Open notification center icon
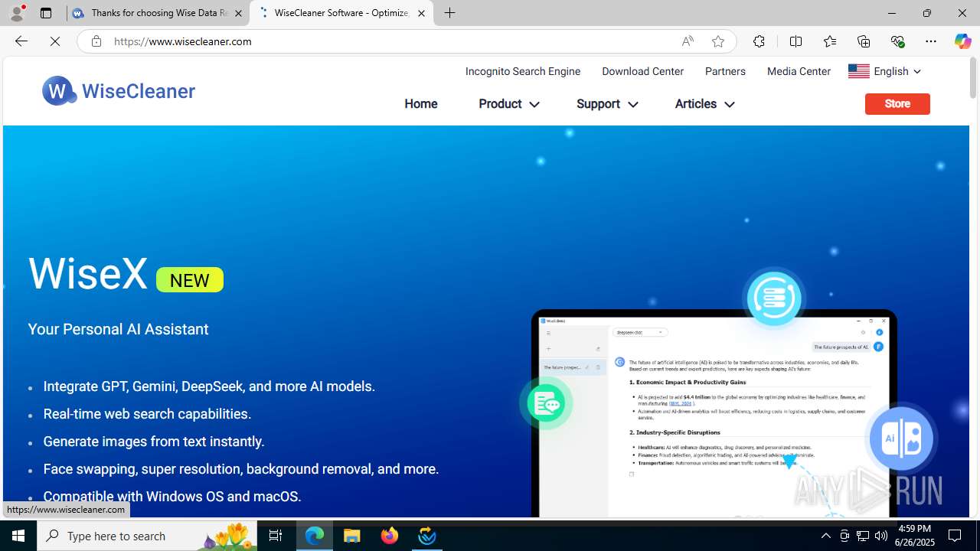Viewport: 980px width, 551px height. (955, 536)
